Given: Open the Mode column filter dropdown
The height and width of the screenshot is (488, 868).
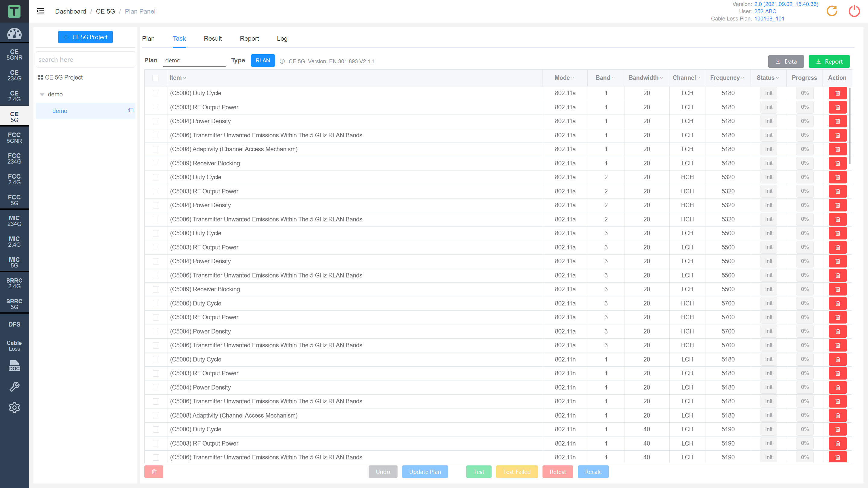Looking at the screenshot, I should [573, 78].
